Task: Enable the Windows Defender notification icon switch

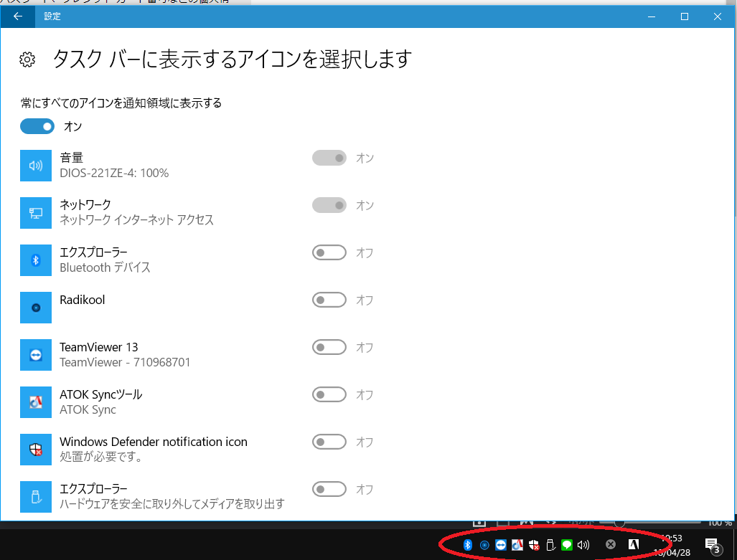Action: [329, 442]
